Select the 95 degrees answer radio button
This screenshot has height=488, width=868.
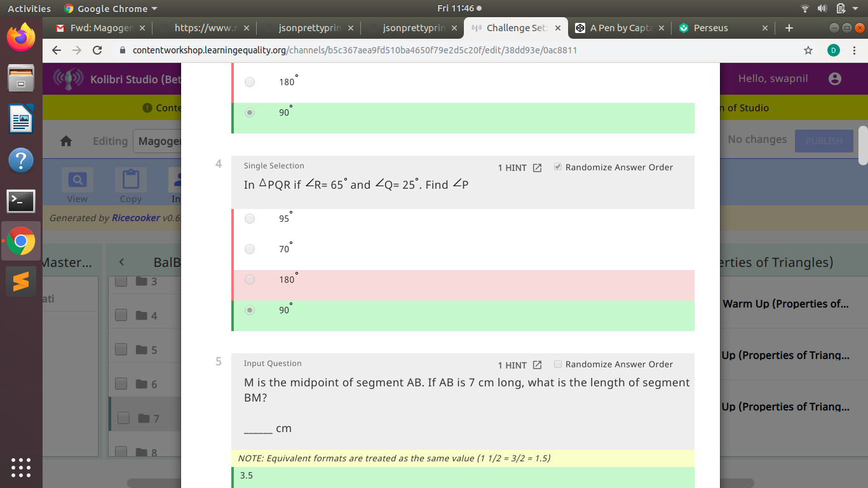[x=250, y=218]
